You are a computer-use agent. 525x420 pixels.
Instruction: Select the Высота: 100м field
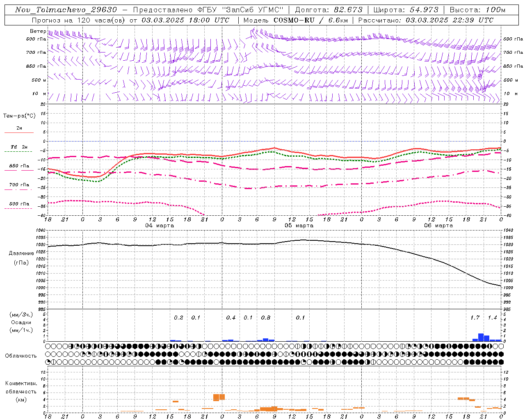tap(477, 10)
